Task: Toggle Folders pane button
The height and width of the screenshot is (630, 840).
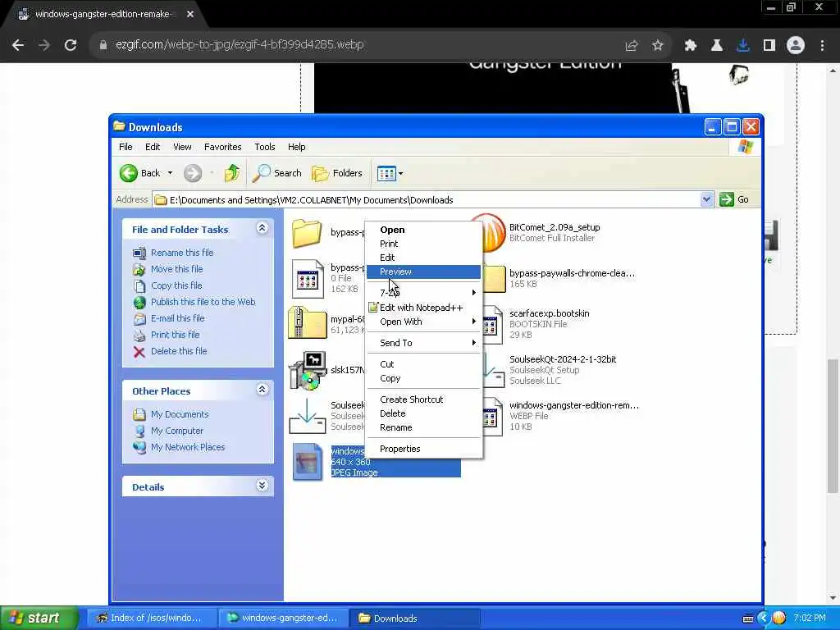Action: [337, 173]
